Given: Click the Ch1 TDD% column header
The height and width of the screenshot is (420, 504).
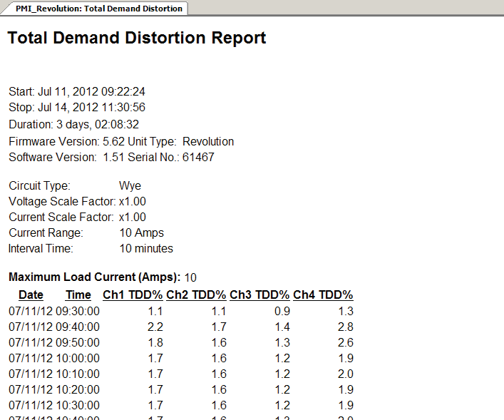Looking at the screenshot, I should [133, 295].
